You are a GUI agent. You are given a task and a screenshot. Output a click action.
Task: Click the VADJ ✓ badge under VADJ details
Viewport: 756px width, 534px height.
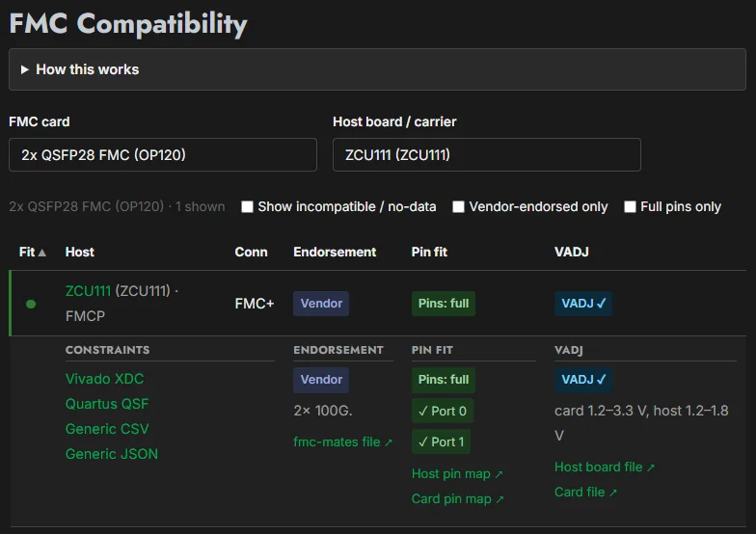click(582, 380)
